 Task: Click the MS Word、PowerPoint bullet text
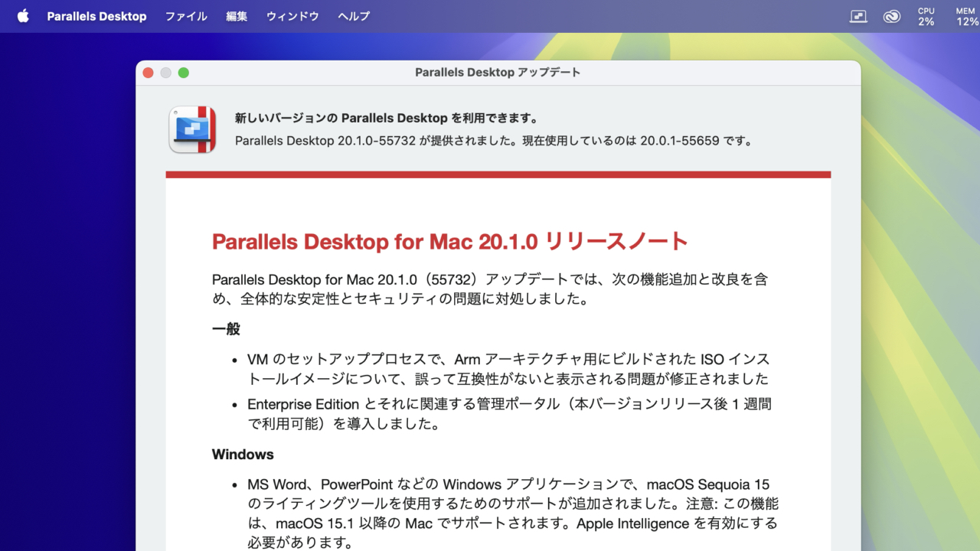click(512, 514)
